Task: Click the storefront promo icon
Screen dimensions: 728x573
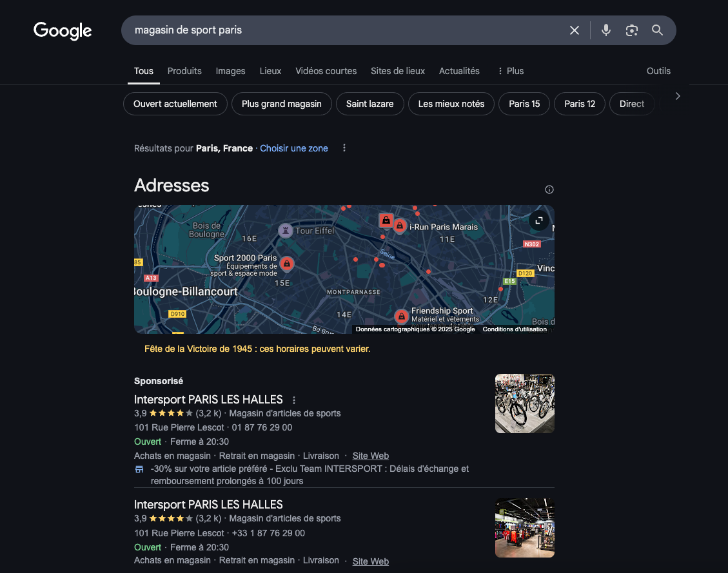Action: click(139, 469)
